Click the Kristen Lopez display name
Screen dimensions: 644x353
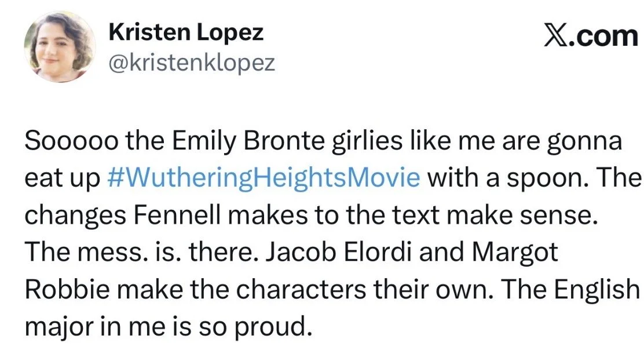186,33
